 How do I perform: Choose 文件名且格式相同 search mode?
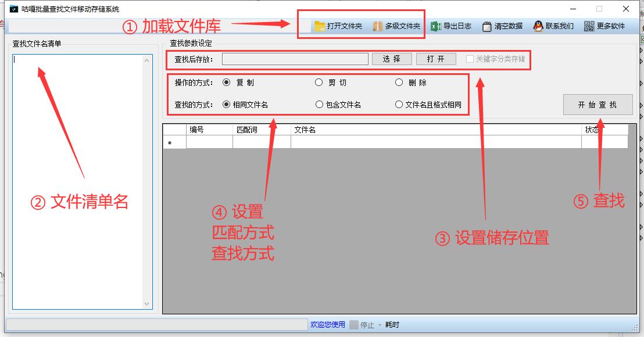click(399, 105)
